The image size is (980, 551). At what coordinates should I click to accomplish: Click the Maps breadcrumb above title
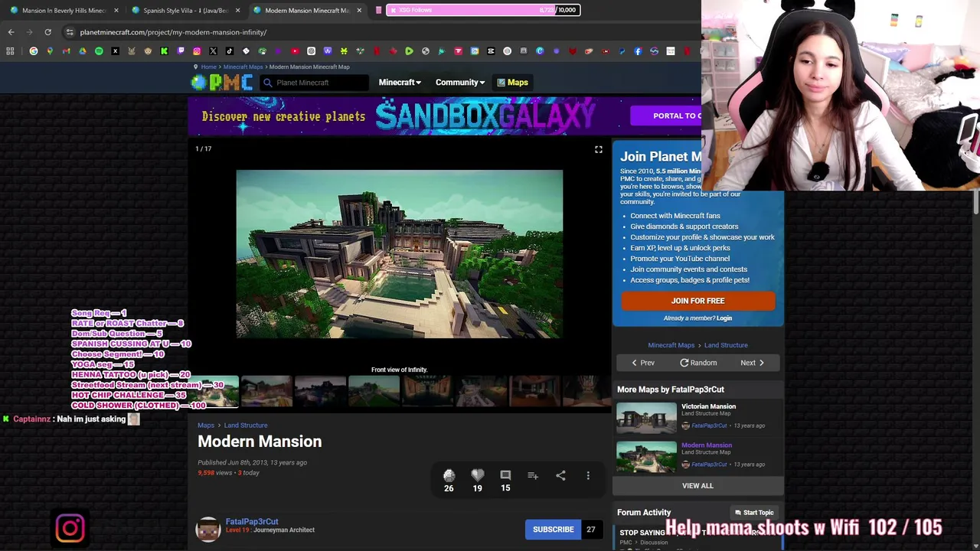206,425
